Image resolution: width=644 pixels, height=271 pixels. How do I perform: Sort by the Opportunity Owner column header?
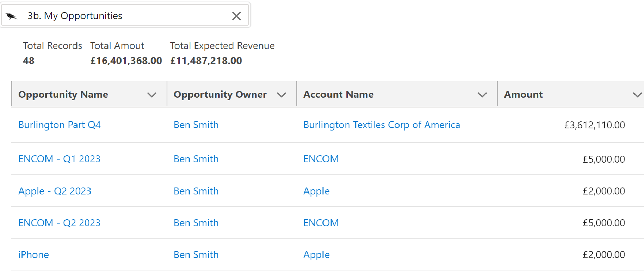pyautogui.click(x=220, y=94)
